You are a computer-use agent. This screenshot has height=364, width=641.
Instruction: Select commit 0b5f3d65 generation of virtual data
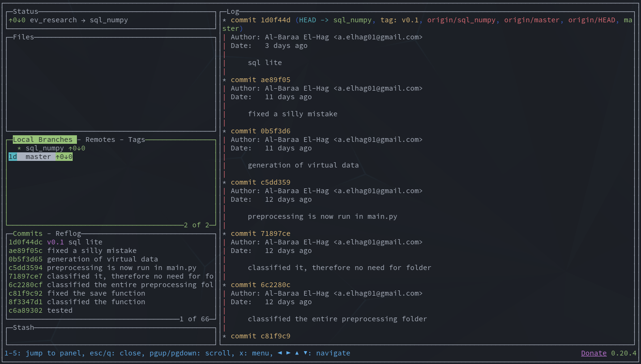pyautogui.click(x=111, y=259)
